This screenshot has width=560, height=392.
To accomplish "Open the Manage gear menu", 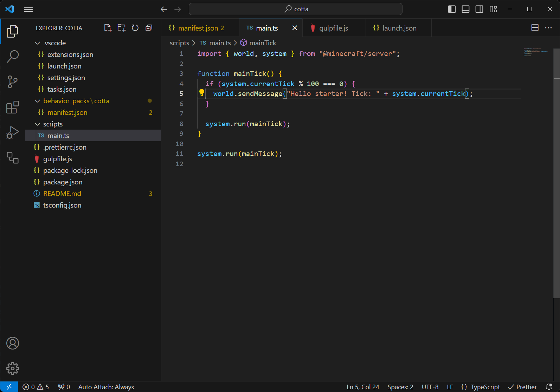I will (x=13, y=368).
